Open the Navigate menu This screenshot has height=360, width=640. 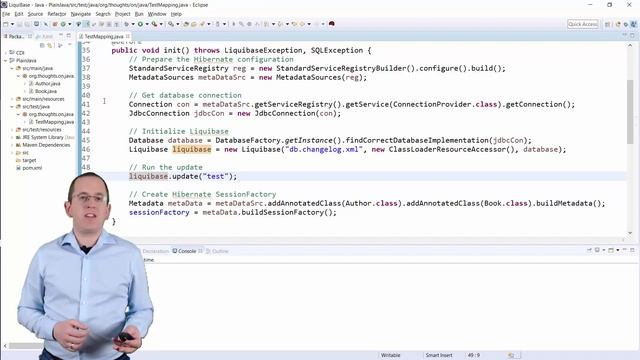pyautogui.click(x=81, y=14)
